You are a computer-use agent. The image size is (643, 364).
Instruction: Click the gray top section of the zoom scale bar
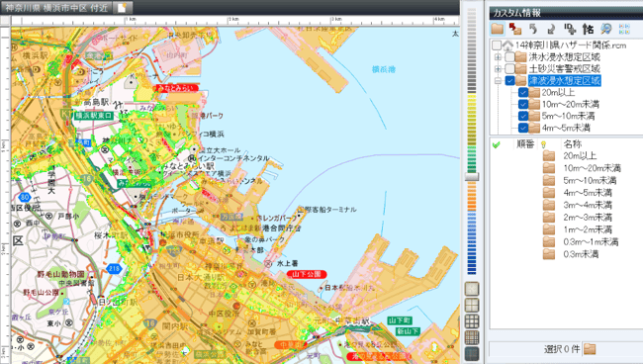point(472,49)
